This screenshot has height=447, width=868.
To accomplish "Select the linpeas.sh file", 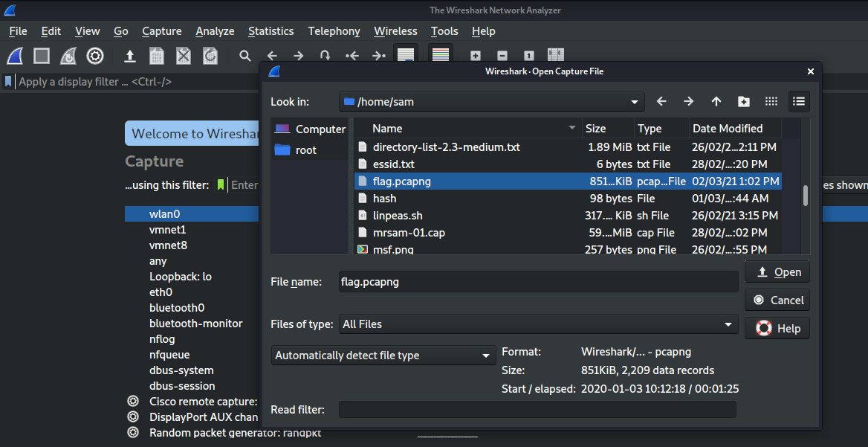I will point(568,216).
